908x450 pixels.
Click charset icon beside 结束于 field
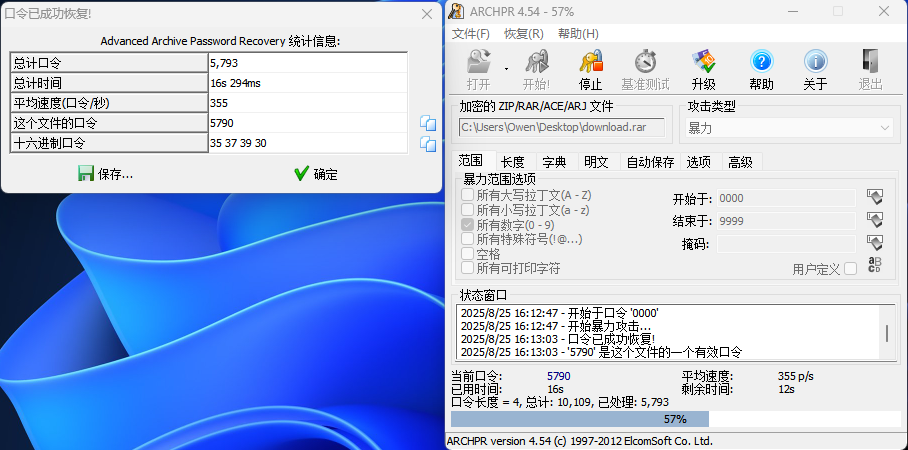coord(875,220)
